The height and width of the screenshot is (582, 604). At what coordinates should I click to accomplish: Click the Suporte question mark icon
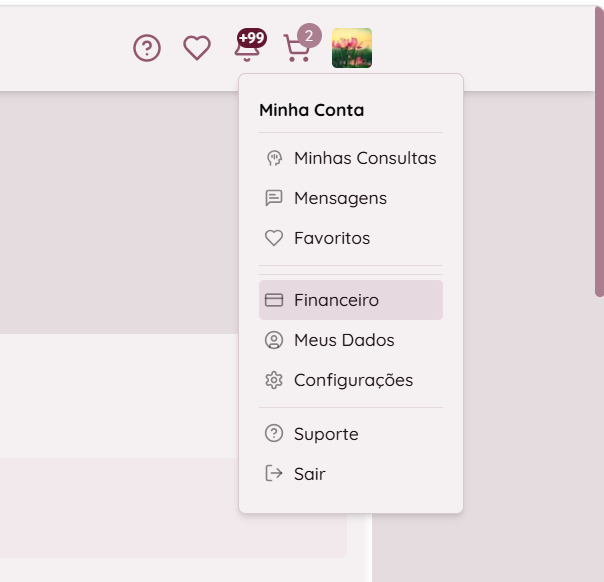[274, 434]
